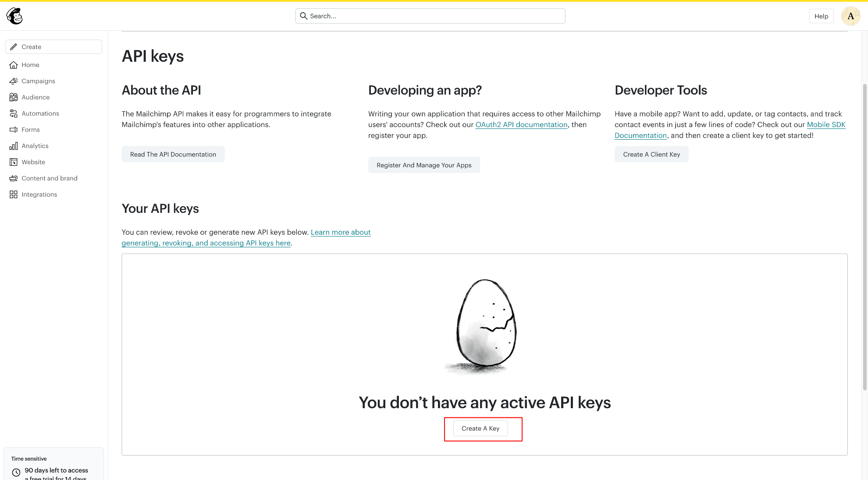Open Audience section
Image resolution: width=868 pixels, height=480 pixels.
(x=36, y=97)
